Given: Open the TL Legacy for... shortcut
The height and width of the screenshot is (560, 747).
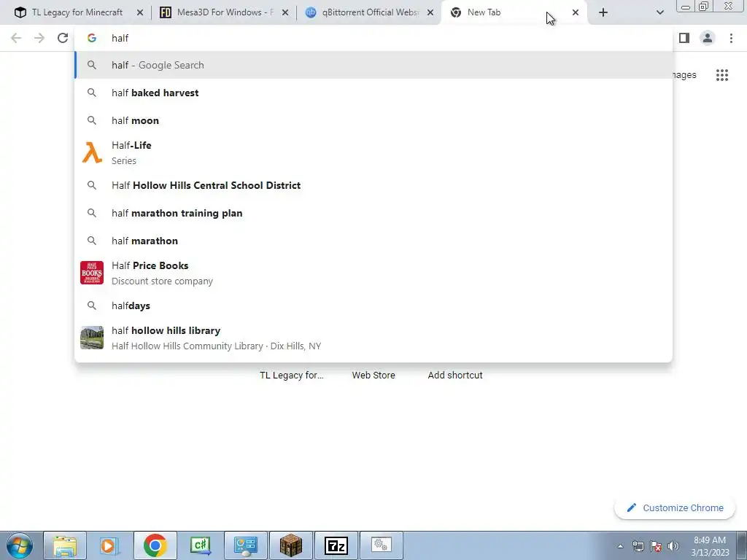Looking at the screenshot, I should (x=292, y=376).
